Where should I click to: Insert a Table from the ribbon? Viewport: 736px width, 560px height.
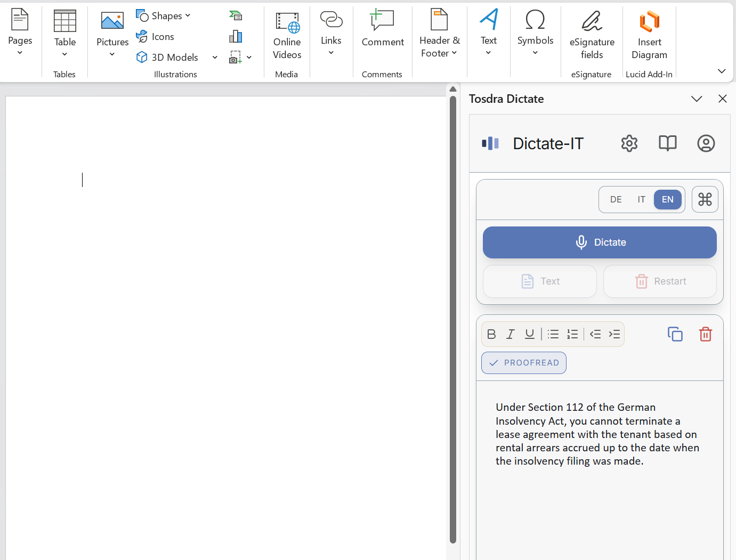tap(64, 34)
